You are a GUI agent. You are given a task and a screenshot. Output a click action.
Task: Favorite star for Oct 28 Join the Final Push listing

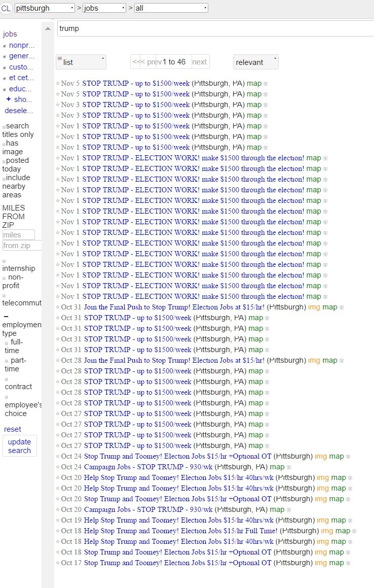[58, 360]
